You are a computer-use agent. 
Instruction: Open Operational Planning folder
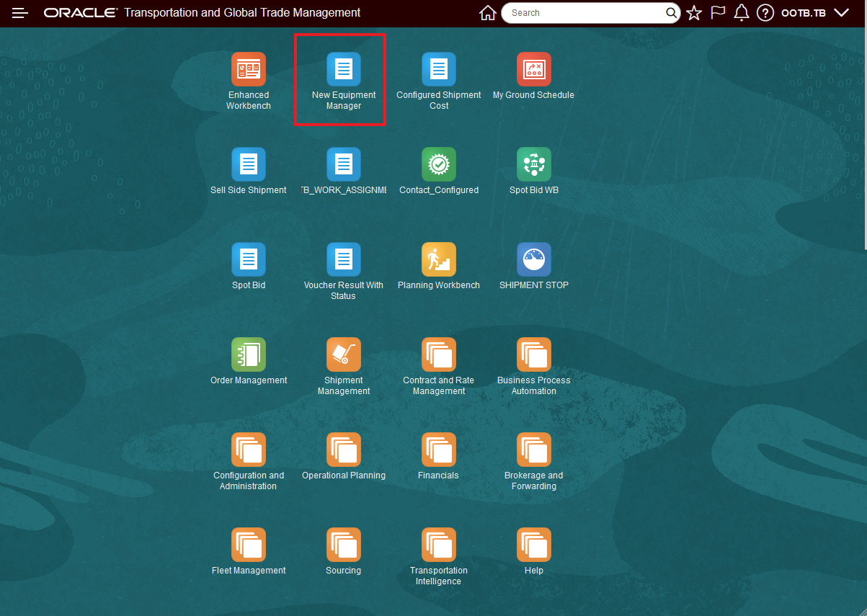coord(344,450)
